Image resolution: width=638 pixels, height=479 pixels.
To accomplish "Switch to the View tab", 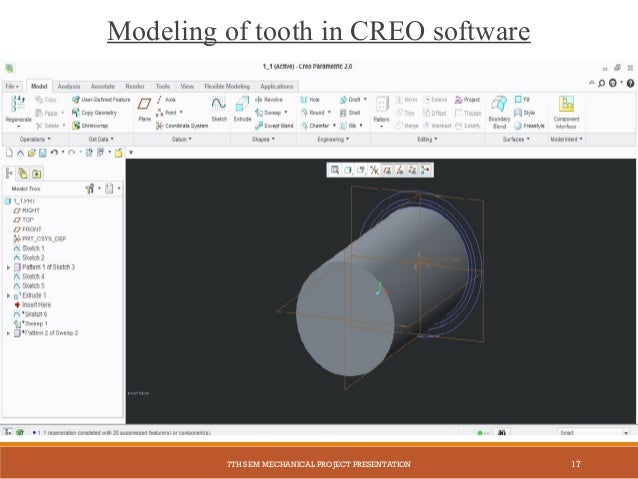I will [x=187, y=86].
